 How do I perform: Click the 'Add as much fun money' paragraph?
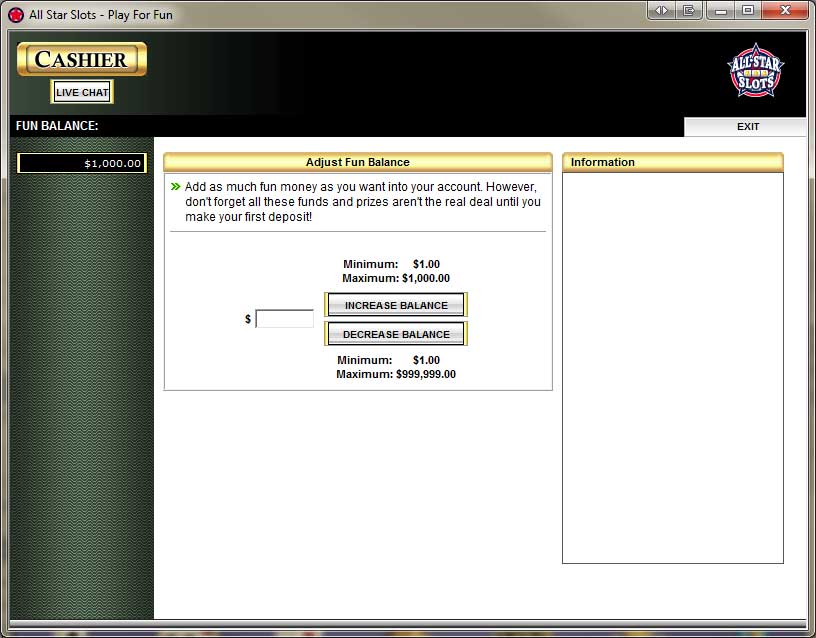(x=363, y=201)
